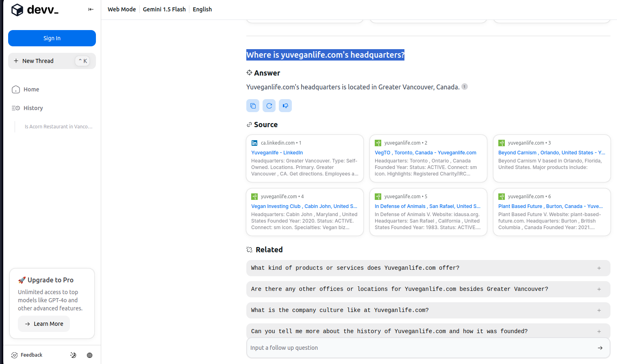Click the Home house icon

[x=16, y=89]
